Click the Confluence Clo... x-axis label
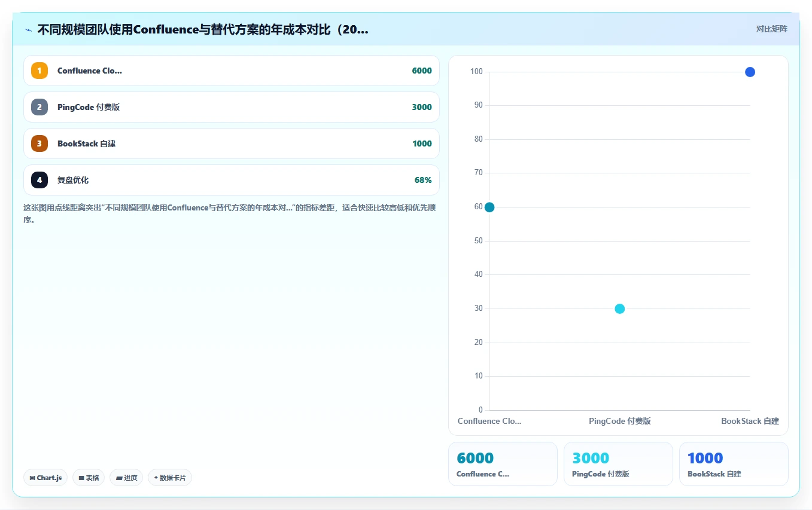The height and width of the screenshot is (510, 812). pos(489,421)
